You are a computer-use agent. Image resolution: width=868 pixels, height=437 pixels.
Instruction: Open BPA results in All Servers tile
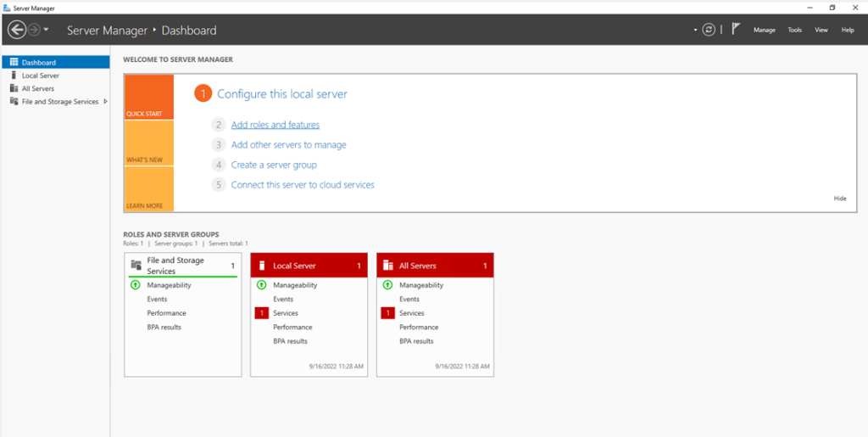[x=416, y=341]
